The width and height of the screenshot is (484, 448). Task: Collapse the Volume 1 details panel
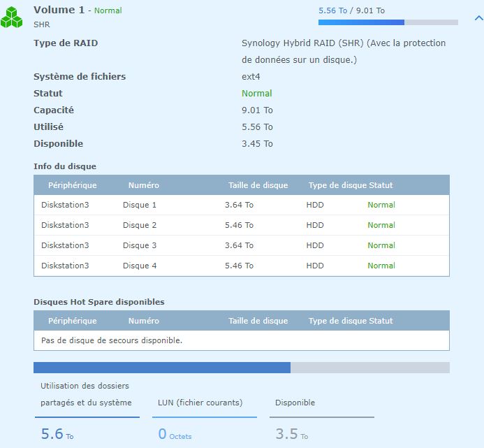click(478, 18)
